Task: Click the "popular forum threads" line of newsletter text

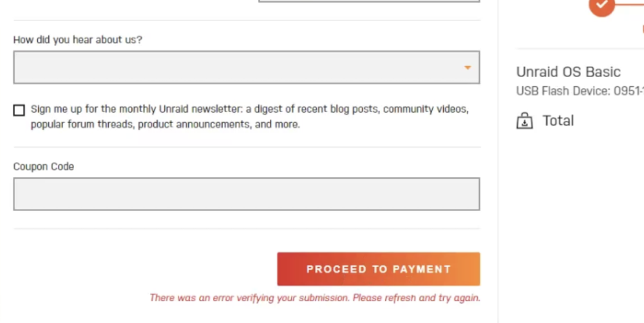Action: 166,124
